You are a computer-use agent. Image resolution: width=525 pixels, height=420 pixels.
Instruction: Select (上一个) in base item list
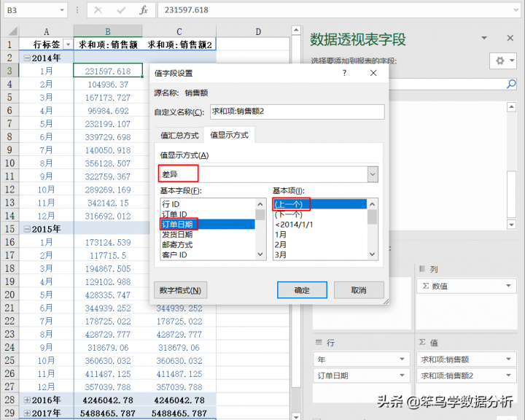click(x=320, y=204)
